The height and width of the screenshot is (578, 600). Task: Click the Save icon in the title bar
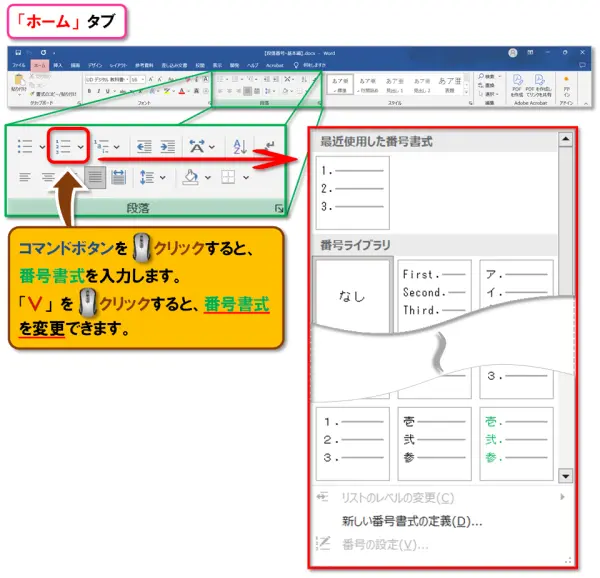click(18, 52)
